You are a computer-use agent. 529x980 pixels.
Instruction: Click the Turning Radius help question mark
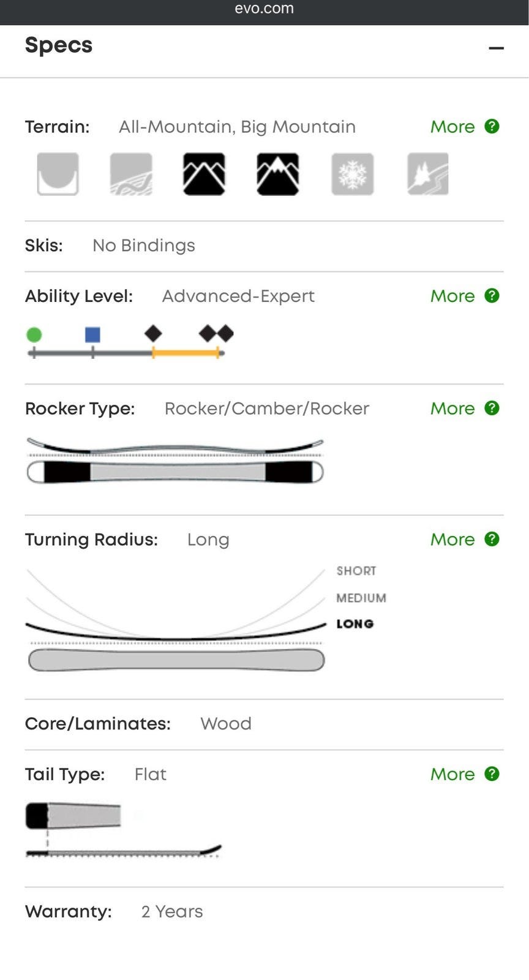click(492, 539)
